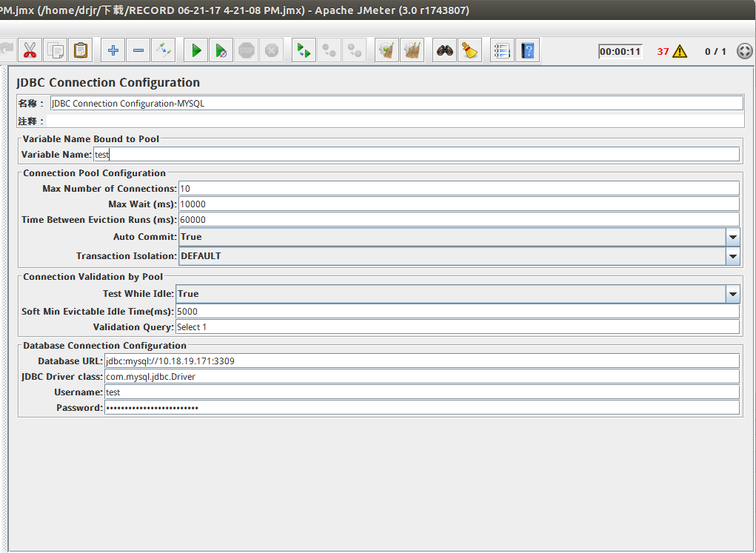Click Soft Min Evictable Idle Time field
Screen dimensions: 756x553
tap(457, 312)
